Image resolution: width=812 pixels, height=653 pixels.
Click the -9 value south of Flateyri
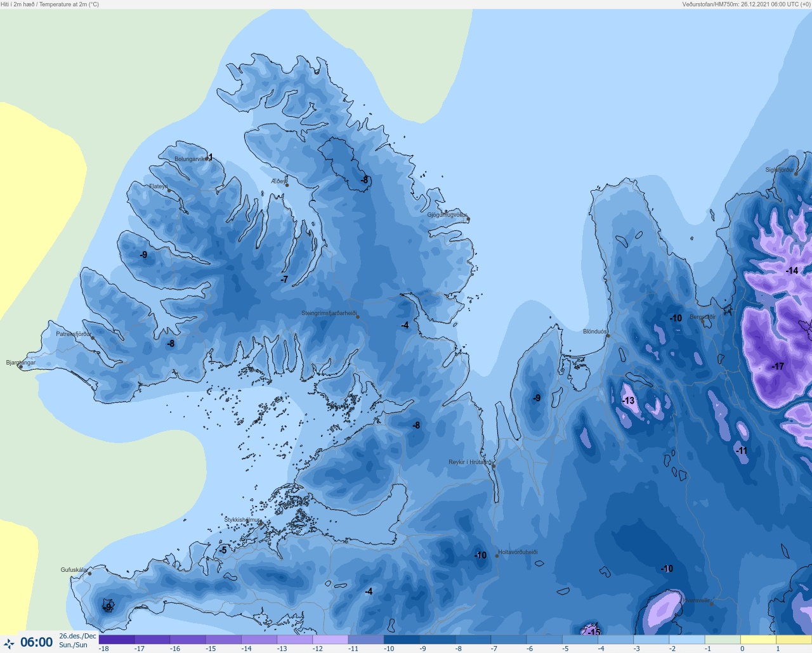pos(143,255)
